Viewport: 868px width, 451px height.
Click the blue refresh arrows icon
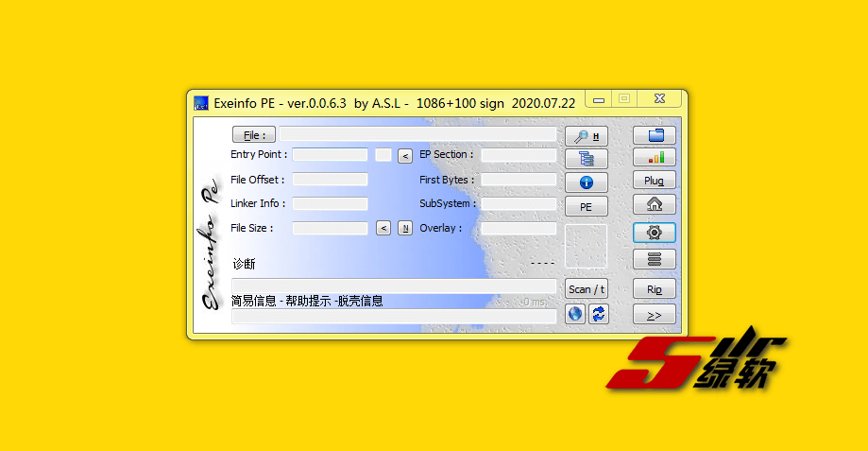coord(598,314)
